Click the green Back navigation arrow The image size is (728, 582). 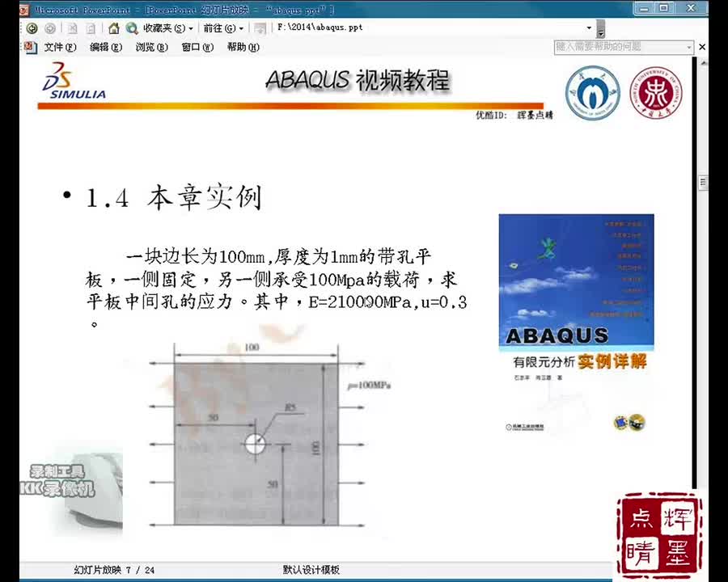pyautogui.click(x=32, y=29)
